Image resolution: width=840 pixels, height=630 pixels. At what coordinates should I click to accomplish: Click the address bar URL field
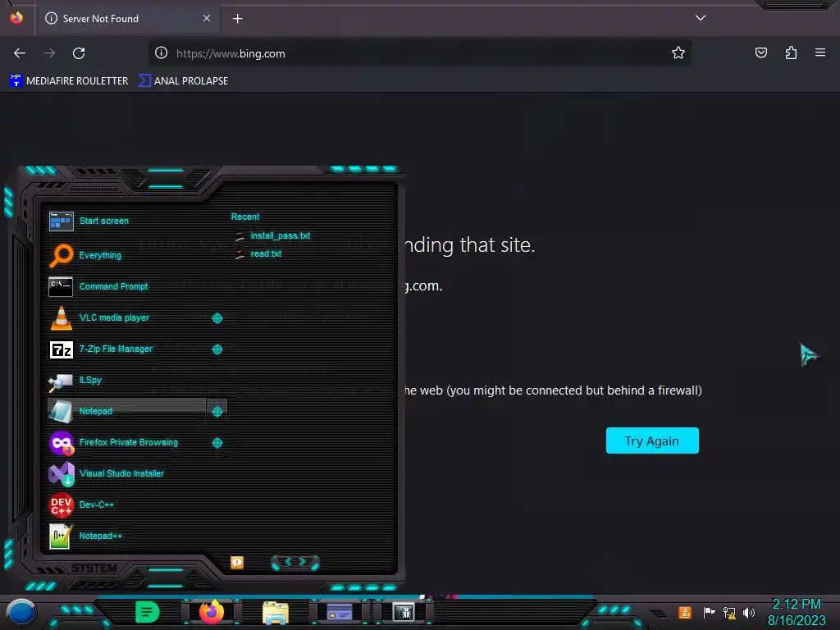(x=418, y=53)
